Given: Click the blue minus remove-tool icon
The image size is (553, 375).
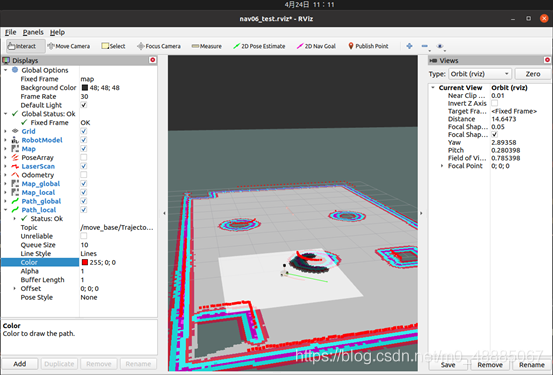Looking at the screenshot, I should click(425, 46).
